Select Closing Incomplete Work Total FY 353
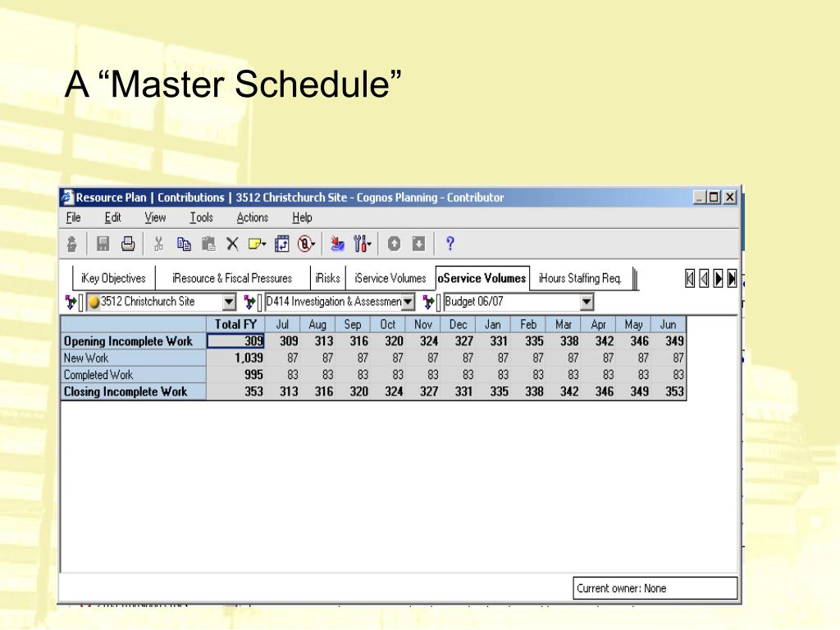This screenshot has width=840, height=630. (x=235, y=391)
